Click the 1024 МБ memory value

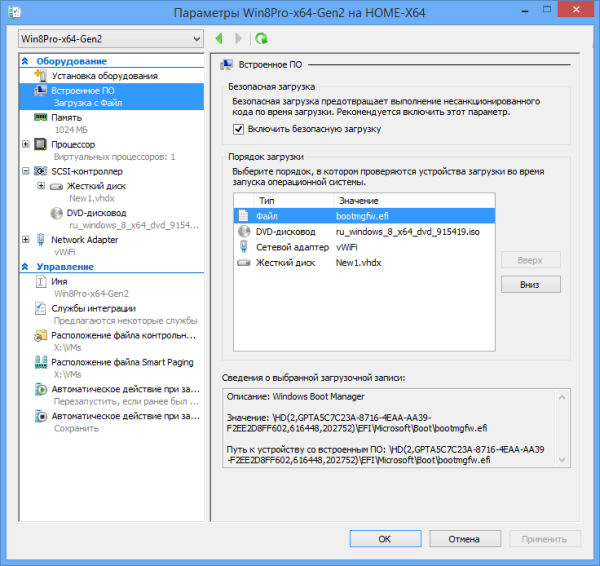(71, 130)
